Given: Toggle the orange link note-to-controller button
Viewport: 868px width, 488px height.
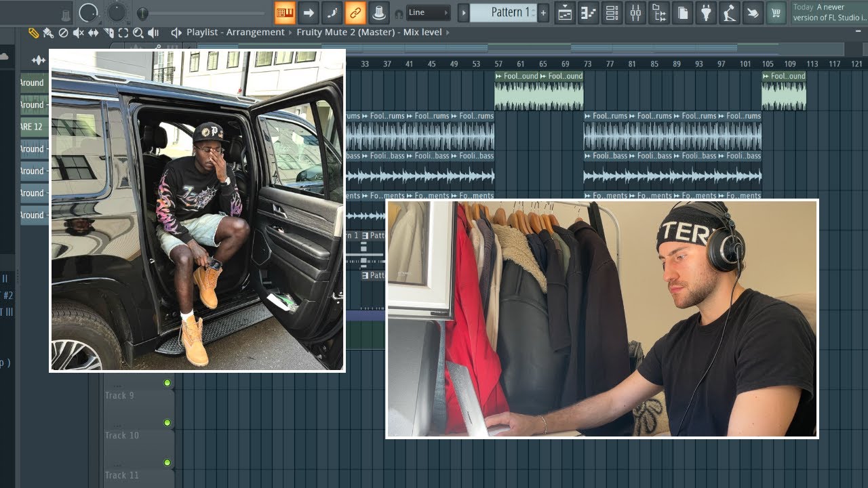Looking at the screenshot, I should point(355,12).
